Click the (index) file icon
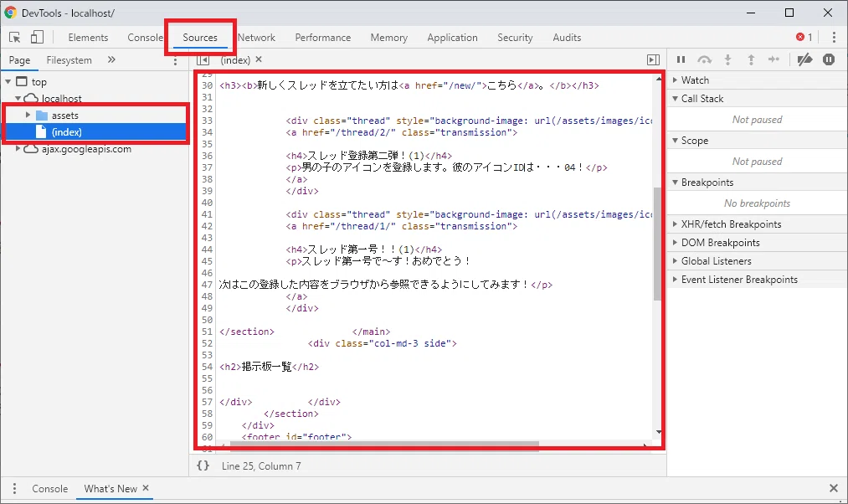This screenshot has width=848, height=504. tap(41, 131)
